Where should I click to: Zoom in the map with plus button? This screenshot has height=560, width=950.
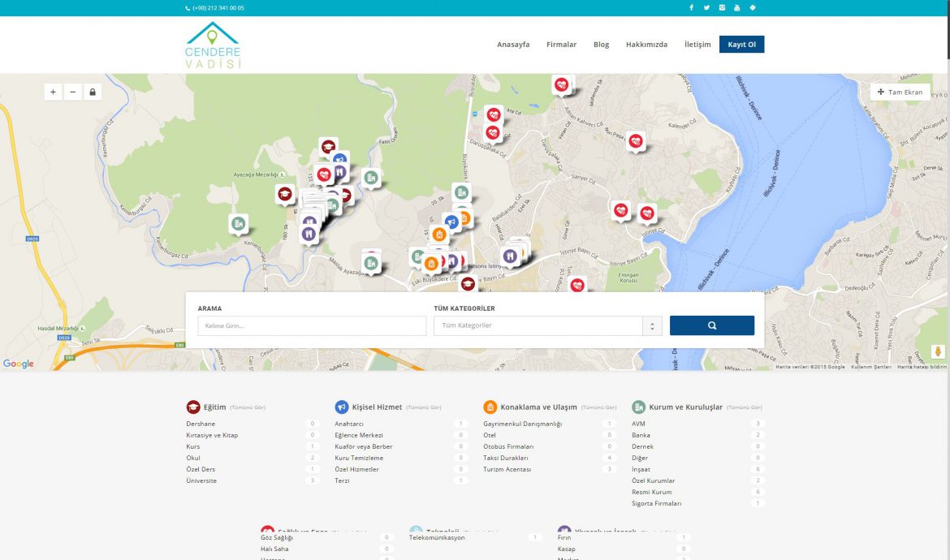pyautogui.click(x=54, y=93)
